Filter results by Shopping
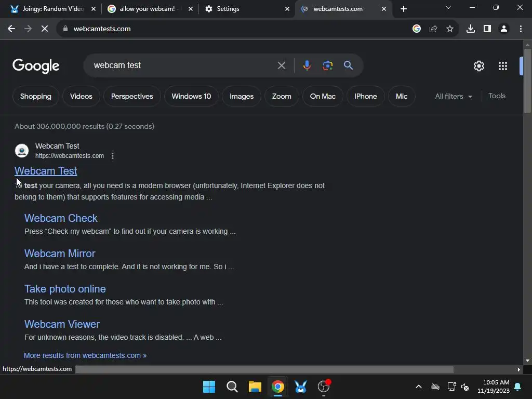The height and width of the screenshot is (399, 532). (36, 96)
